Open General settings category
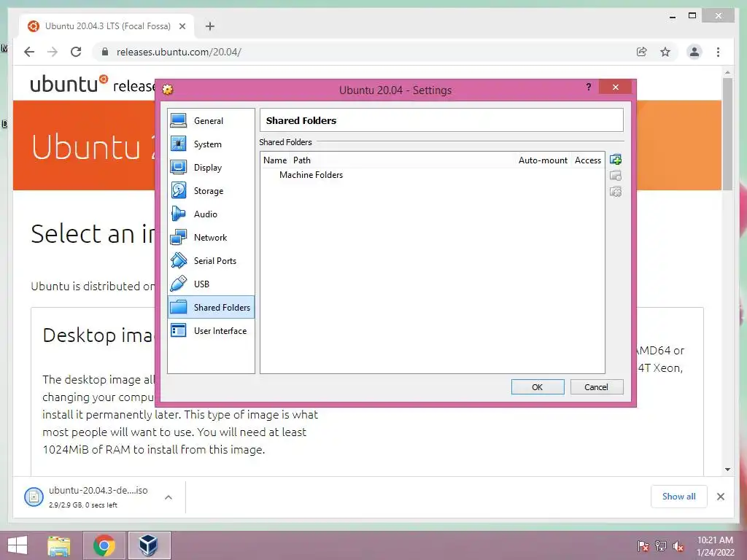747x560 pixels. (211, 121)
